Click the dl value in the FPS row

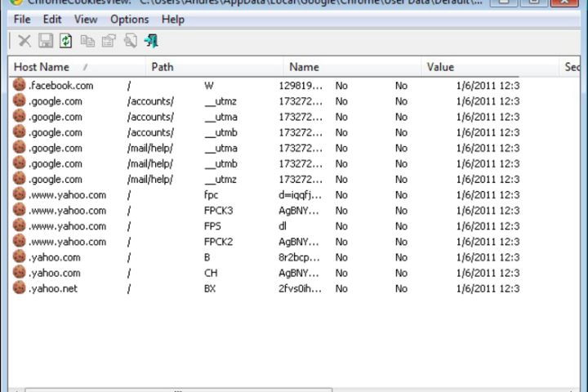[283, 226]
